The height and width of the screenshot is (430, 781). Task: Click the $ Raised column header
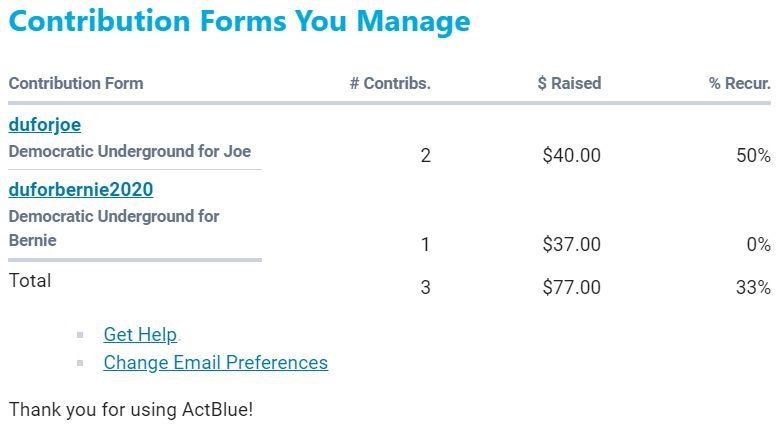569,83
